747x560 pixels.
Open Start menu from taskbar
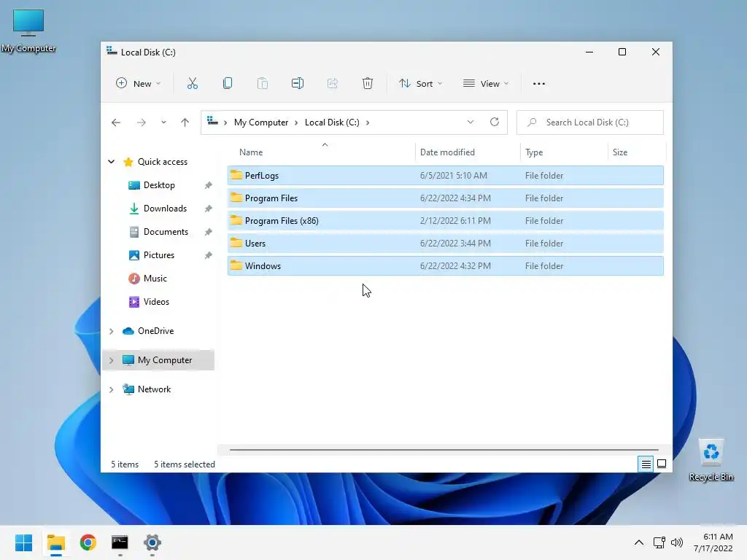pyautogui.click(x=24, y=542)
